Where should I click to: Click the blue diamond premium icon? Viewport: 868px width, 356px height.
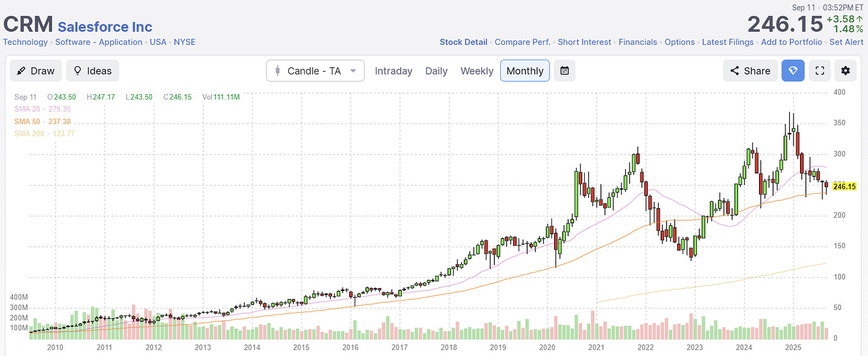[793, 71]
